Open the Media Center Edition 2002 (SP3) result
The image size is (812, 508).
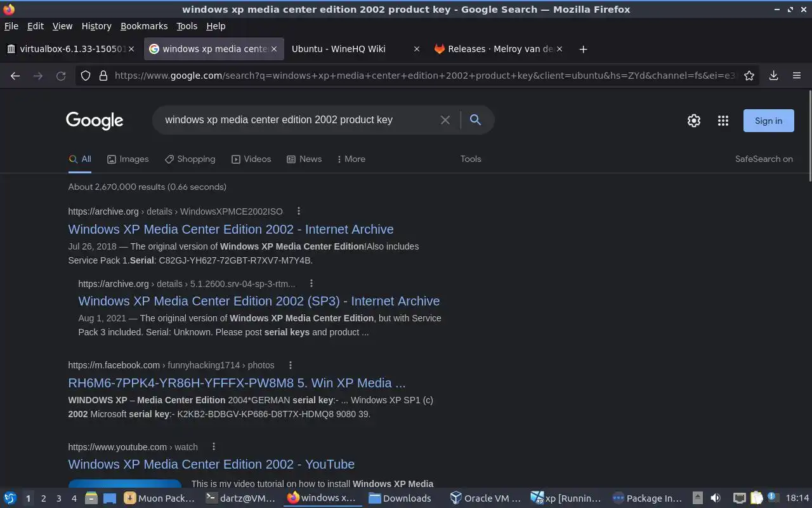(x=259, y=301)
